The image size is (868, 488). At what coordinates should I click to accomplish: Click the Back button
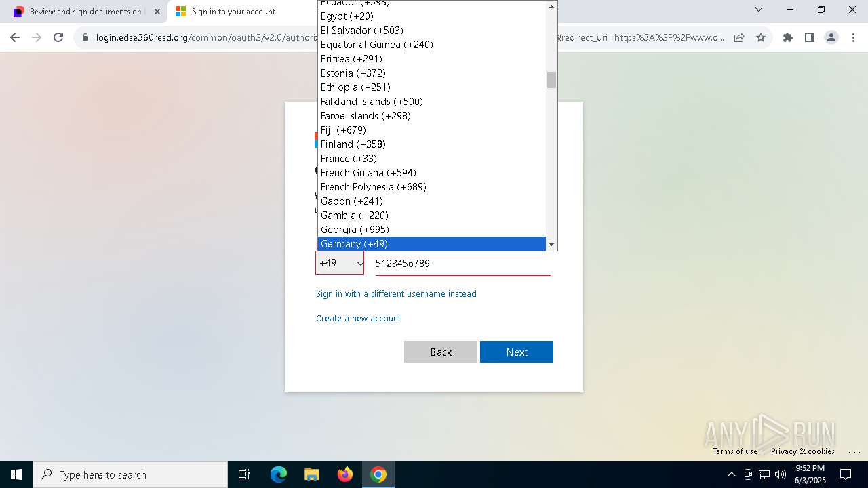point(441,352)
